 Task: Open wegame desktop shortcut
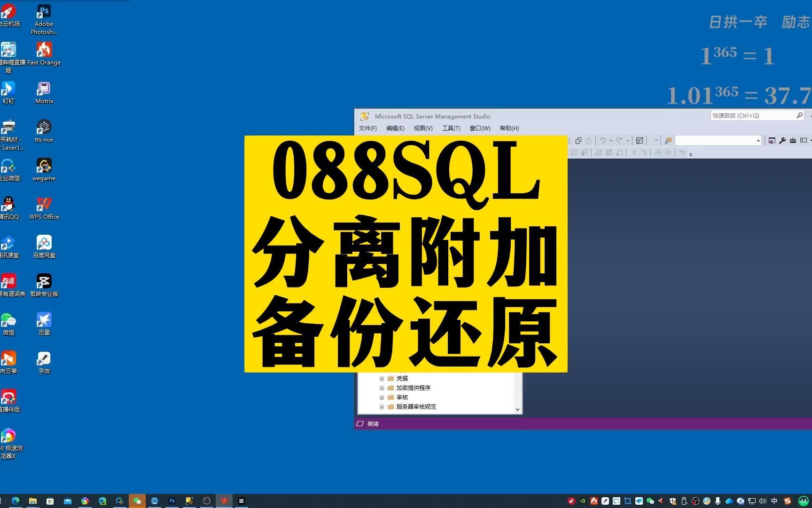coord(44,170)
